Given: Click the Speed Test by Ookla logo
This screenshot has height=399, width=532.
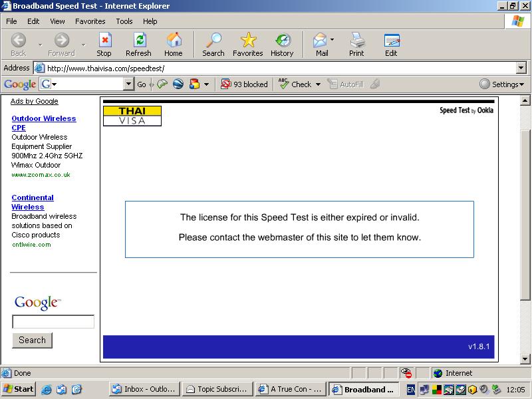Looking at the screenshot, I should point(467,110).
